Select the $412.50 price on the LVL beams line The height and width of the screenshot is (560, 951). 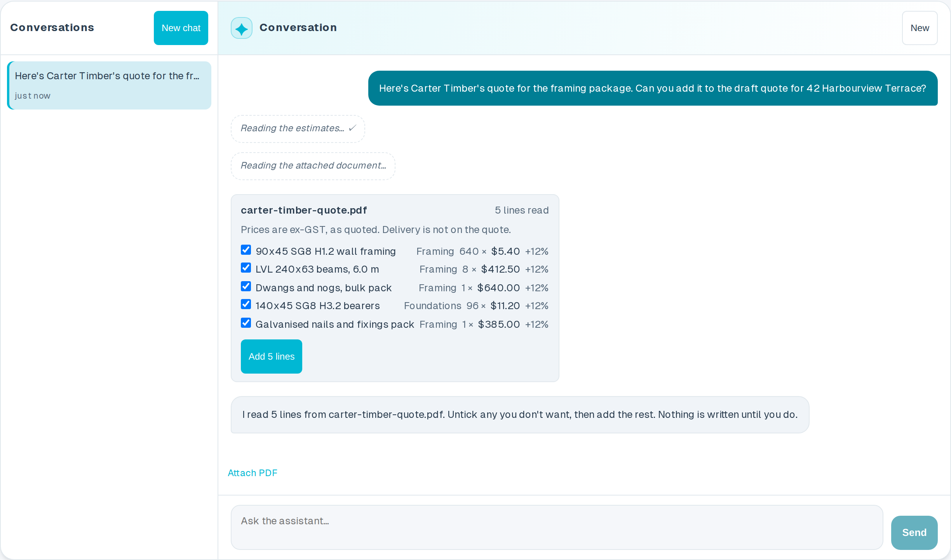click(500, 269)
